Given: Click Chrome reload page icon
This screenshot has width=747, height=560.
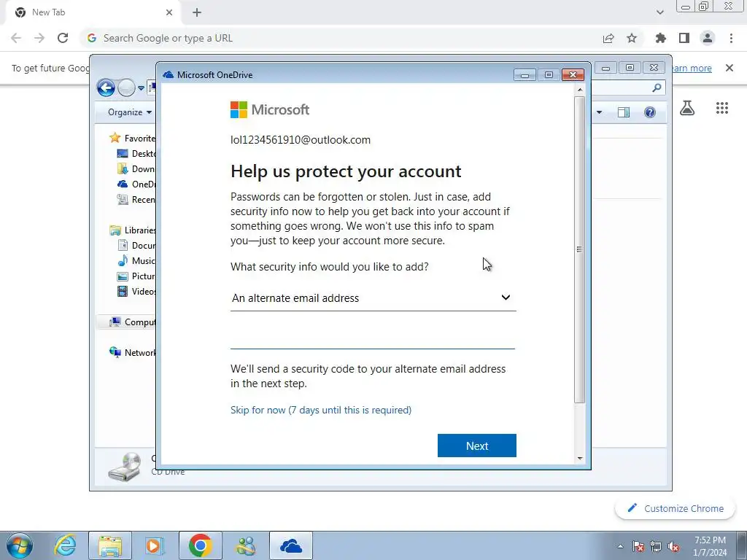Looking at the screenshot, I should tap(63, 38).
